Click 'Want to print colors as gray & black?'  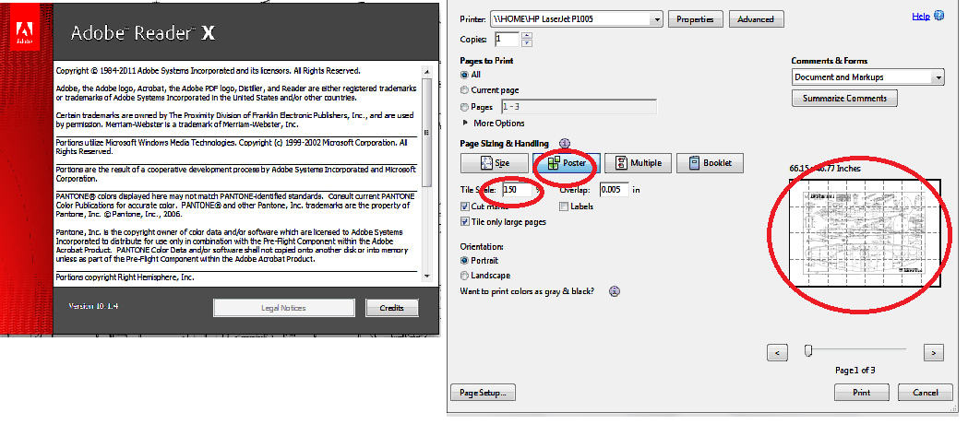(x=527, y=291)
